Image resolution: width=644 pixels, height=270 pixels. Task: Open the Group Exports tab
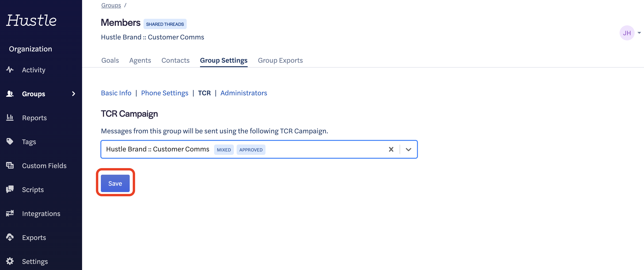pyautogui.click(x=280, y=60)
